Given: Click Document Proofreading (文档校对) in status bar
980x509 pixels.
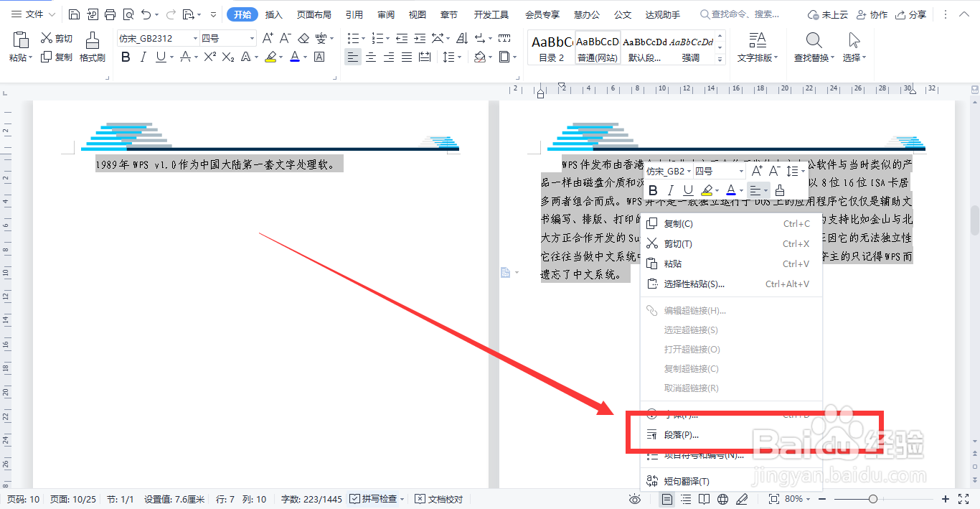Looking at the screenshot, I should 440,499.
